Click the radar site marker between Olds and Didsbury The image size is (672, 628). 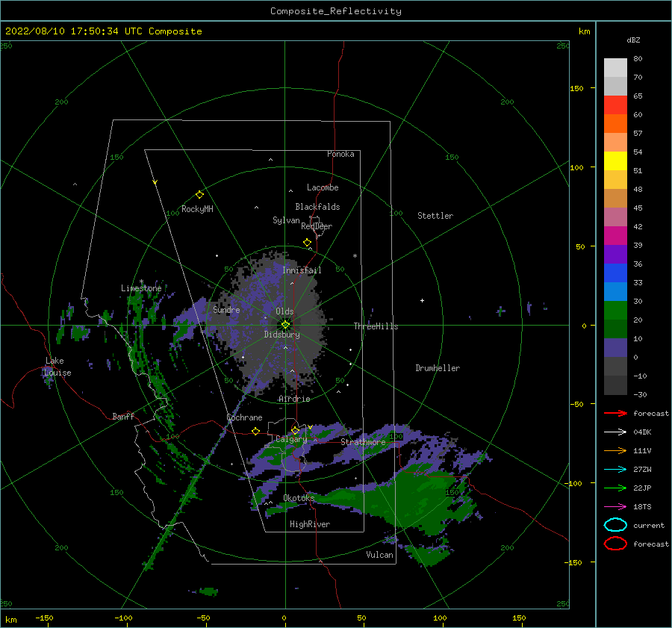285,325
